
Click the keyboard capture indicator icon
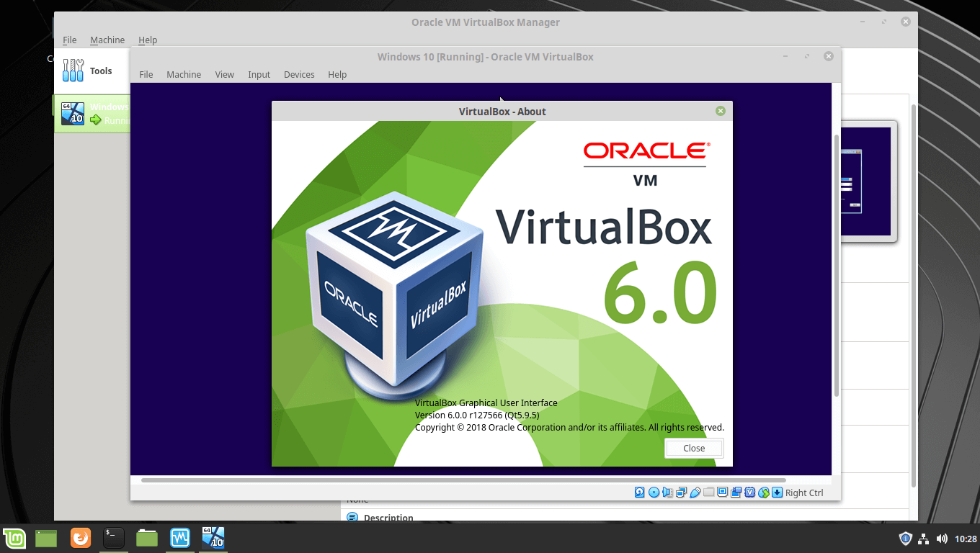coord(777,492)
